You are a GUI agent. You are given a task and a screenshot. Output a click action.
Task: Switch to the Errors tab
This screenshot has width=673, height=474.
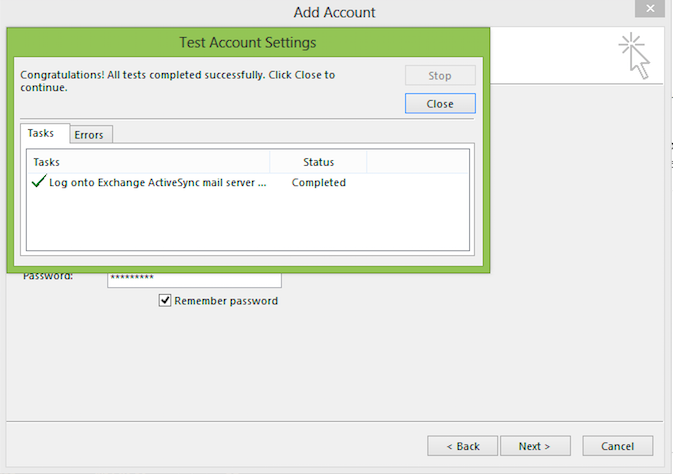[x=89, y=135]
